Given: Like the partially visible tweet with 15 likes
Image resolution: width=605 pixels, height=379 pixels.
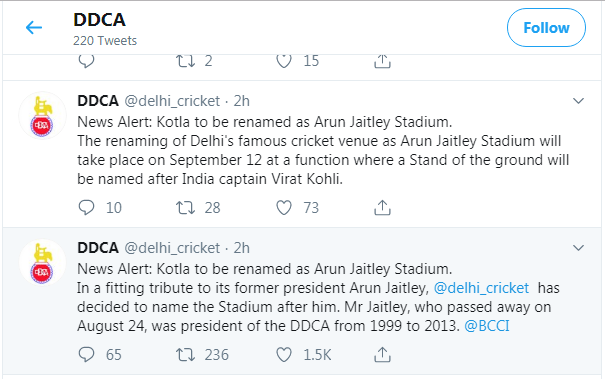Looking at the screenshot, I should tap(284, 61).
